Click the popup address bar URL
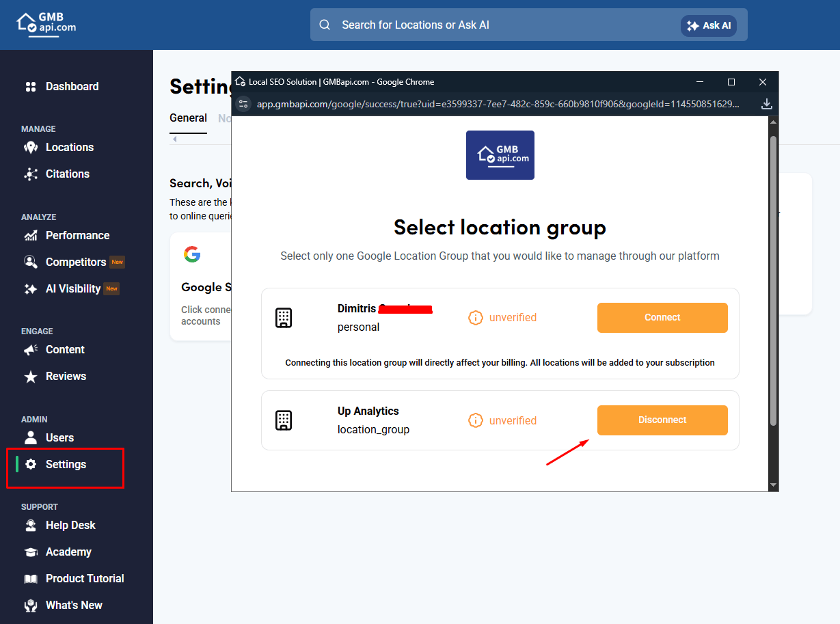 (x=498, y=104)
